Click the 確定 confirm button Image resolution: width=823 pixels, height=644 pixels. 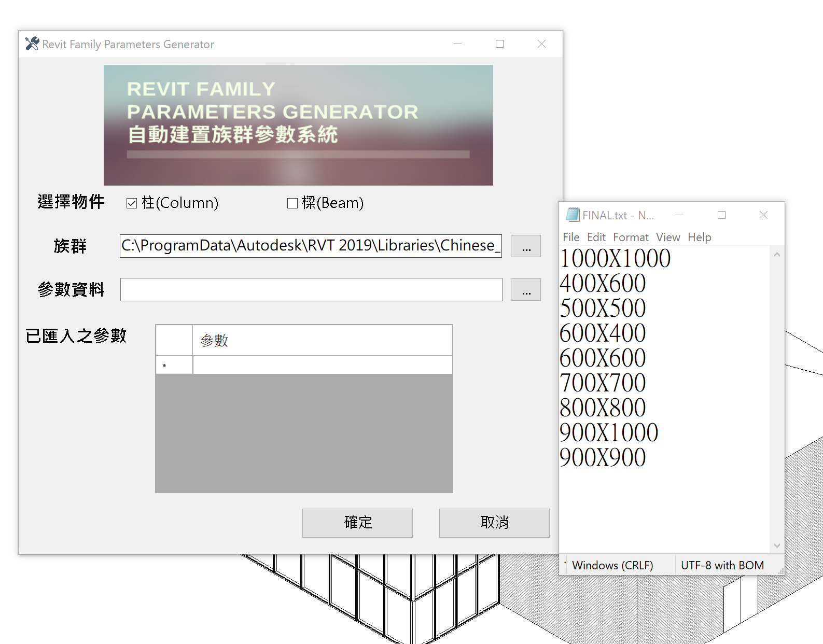pos(357,523)
